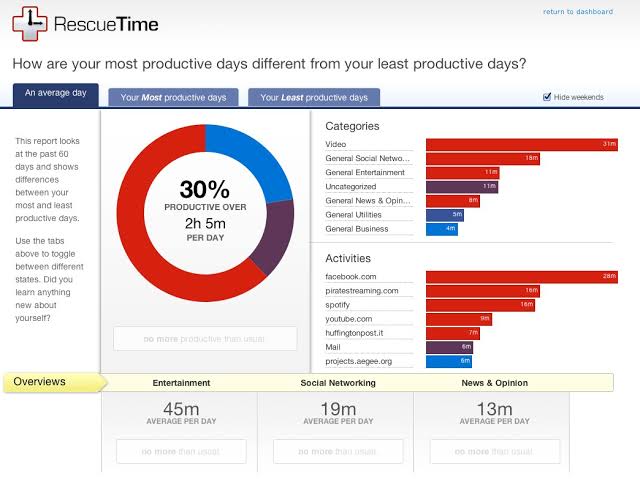Toggle the Hide weekends checkbox
This screenshot has height=479, width=640.
(547, 97)
